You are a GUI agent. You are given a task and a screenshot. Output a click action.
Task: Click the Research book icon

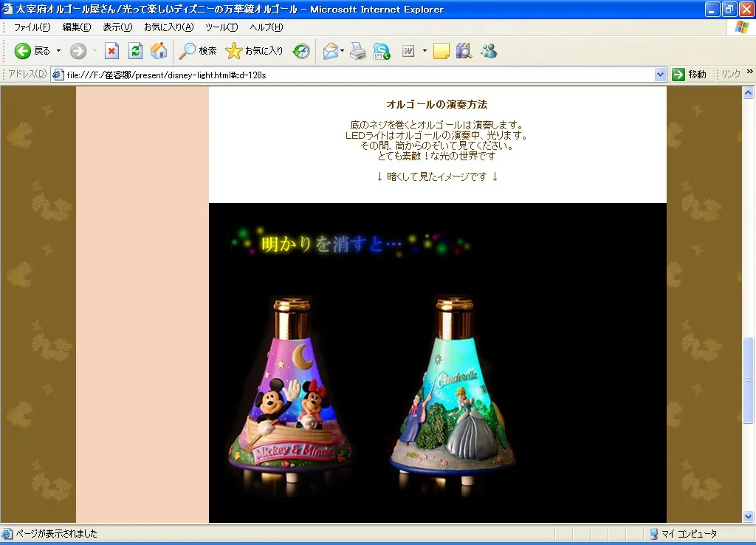click(464, 51)
